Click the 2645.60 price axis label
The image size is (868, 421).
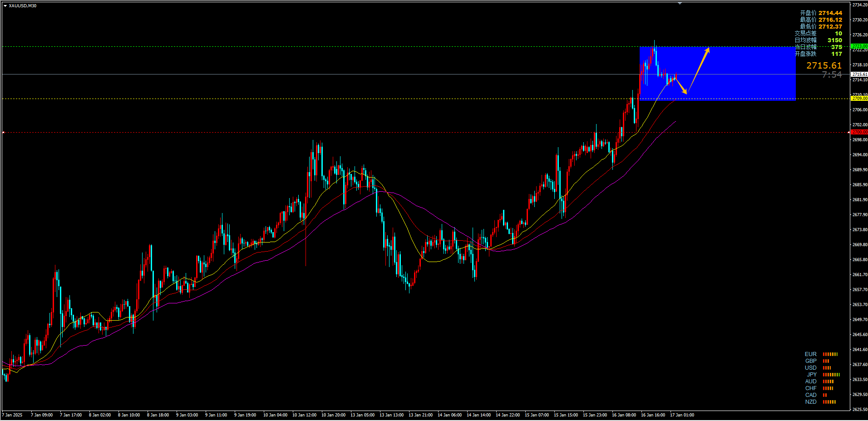click(860, 335)
